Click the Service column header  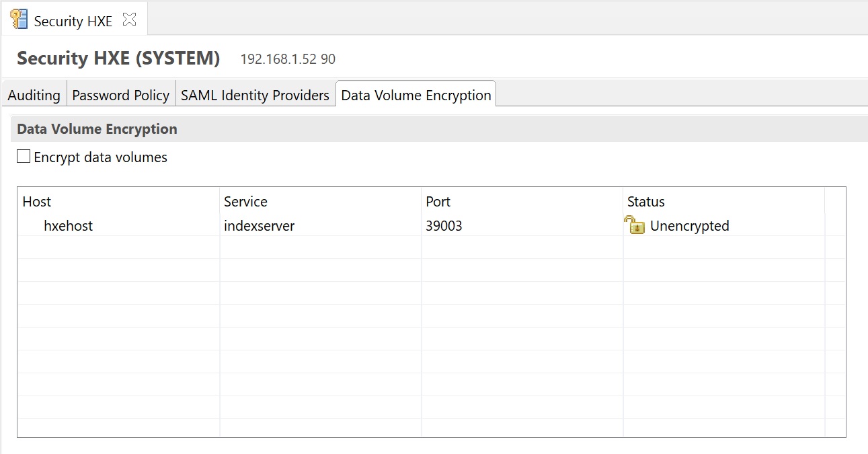[x=245, y=202]
